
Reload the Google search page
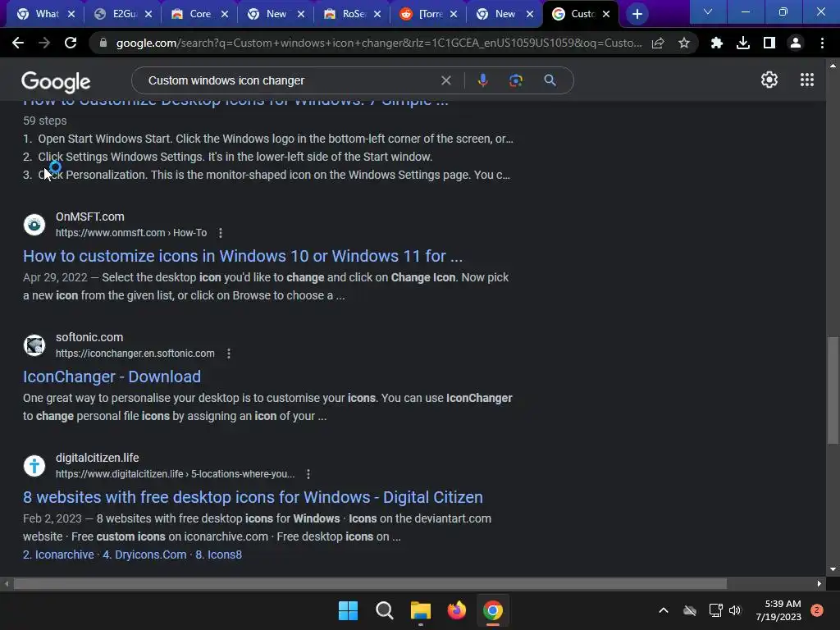(x=71, y=43)
